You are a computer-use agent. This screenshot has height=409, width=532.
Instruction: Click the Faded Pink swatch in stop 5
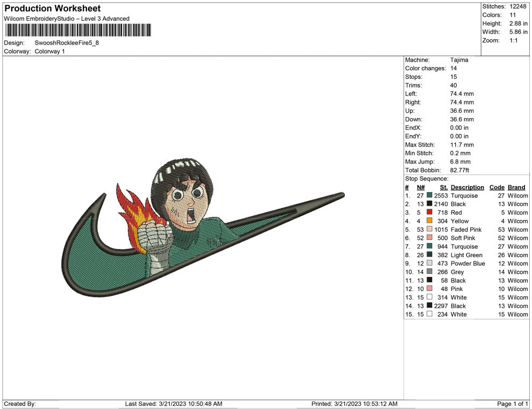(x=429, y=229)
